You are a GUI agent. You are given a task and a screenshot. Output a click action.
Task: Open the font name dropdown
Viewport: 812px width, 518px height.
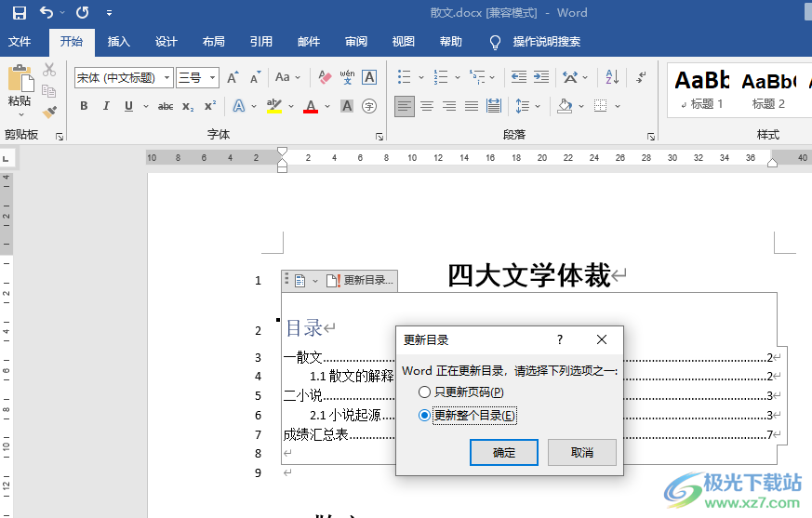(167, 78)
